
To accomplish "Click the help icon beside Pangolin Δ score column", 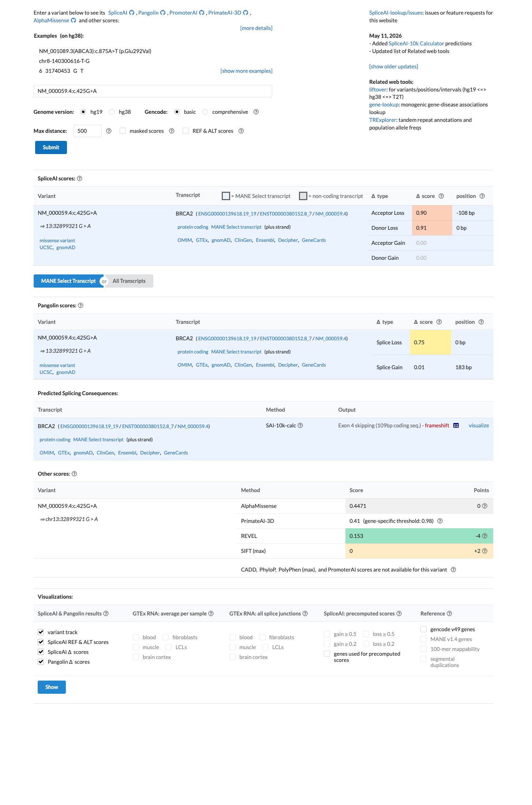I will (x=439, y=322).
